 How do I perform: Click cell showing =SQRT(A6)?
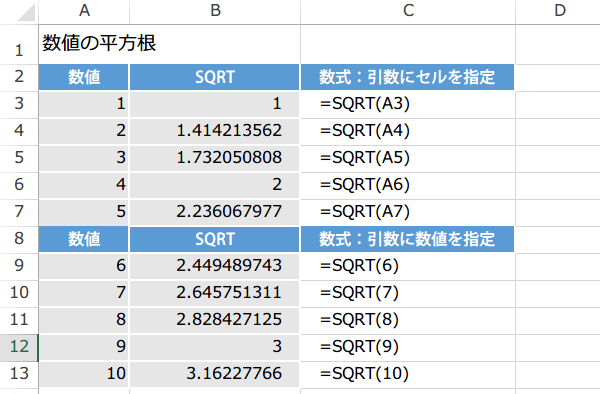407,185
